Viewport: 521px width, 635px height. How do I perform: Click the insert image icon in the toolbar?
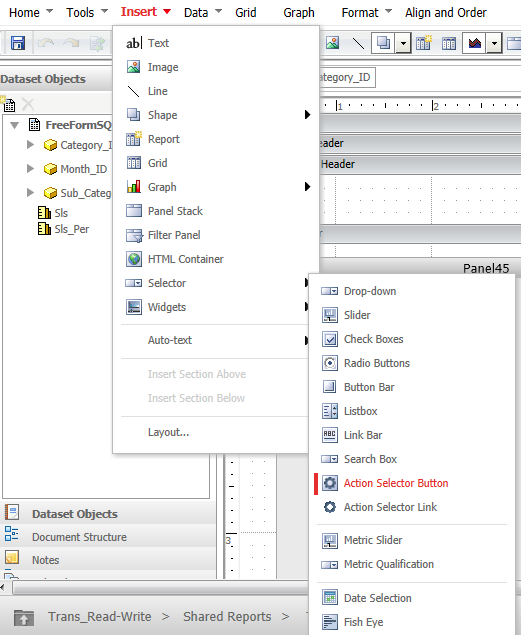pos(332,43)
